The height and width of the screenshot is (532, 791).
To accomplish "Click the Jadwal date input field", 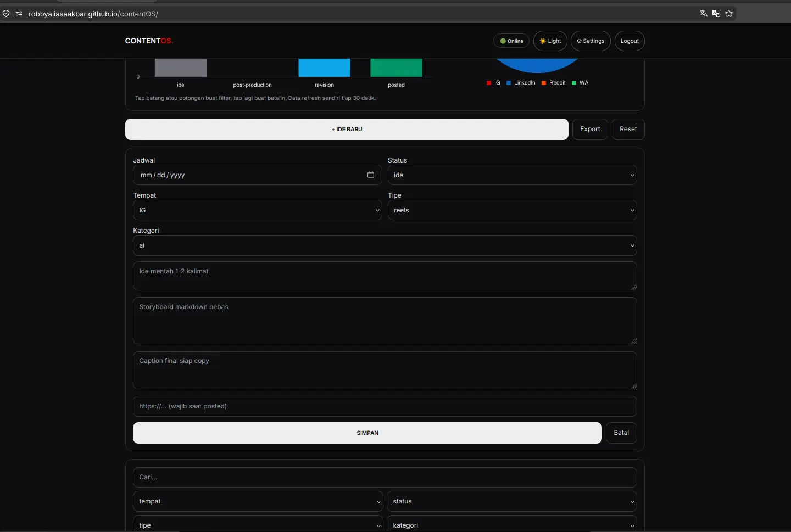I will pos(258,175).
